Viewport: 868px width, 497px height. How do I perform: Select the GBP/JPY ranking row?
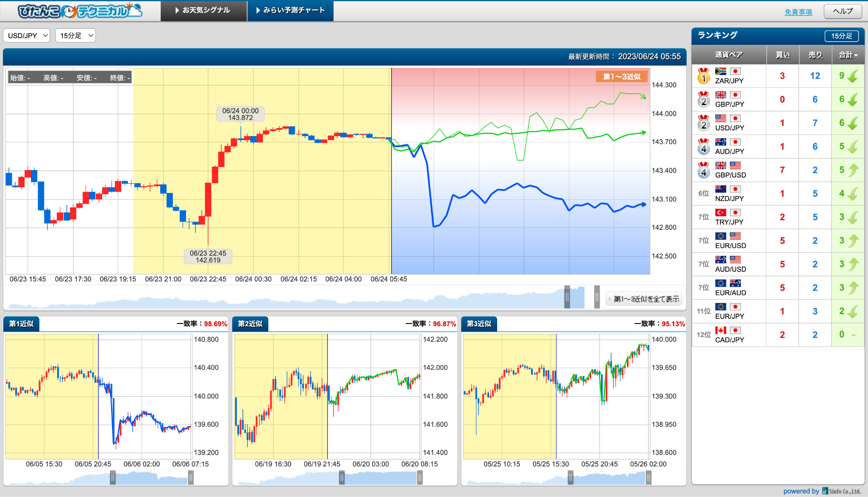(x=778, y=100)
